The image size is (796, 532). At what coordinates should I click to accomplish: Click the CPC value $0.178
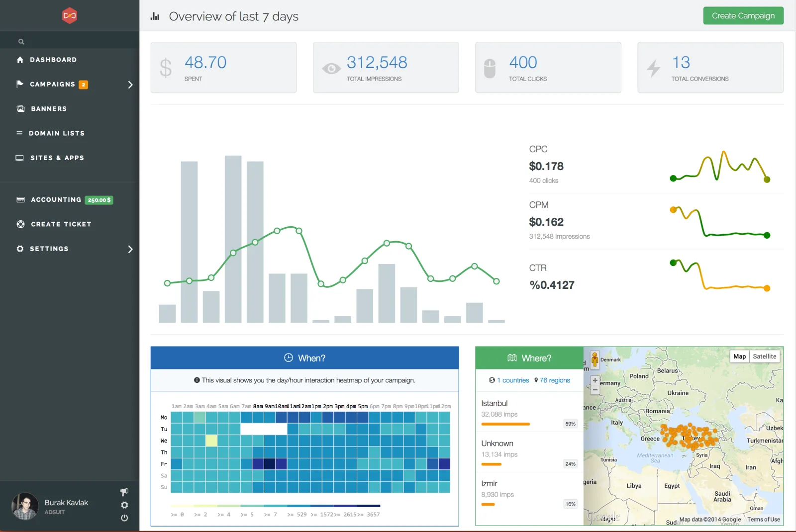(546, 166)
